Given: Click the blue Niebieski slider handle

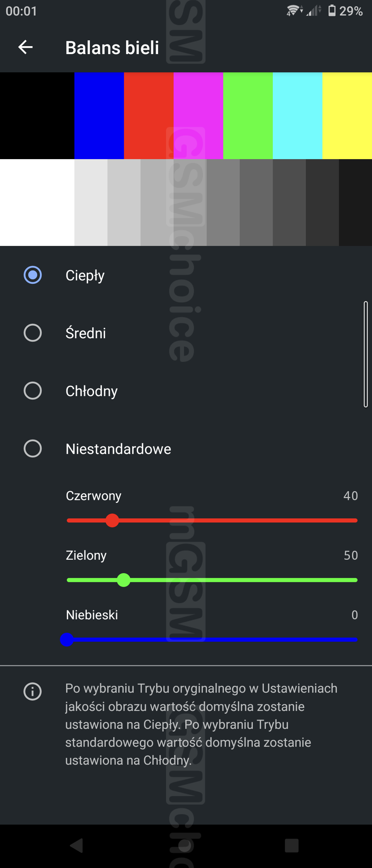Looking at the screenshot, I should pos(67,639).
